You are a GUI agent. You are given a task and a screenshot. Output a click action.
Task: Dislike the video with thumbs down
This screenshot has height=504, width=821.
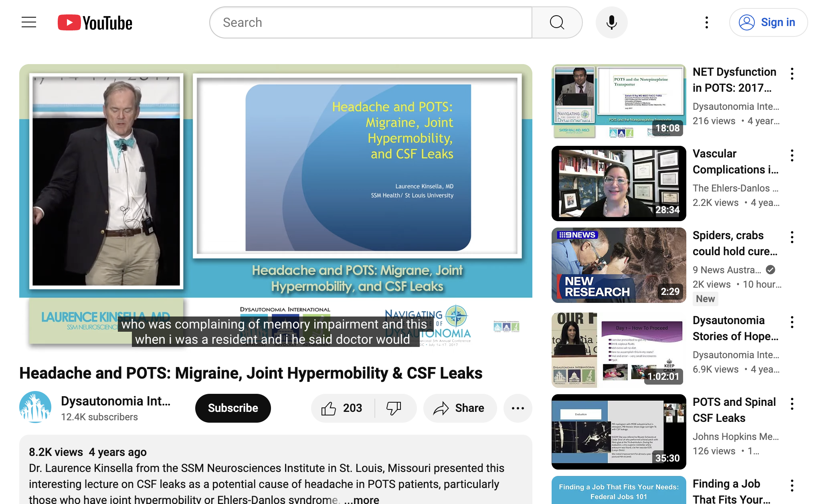pyautogui.click(x=395, y=408)
